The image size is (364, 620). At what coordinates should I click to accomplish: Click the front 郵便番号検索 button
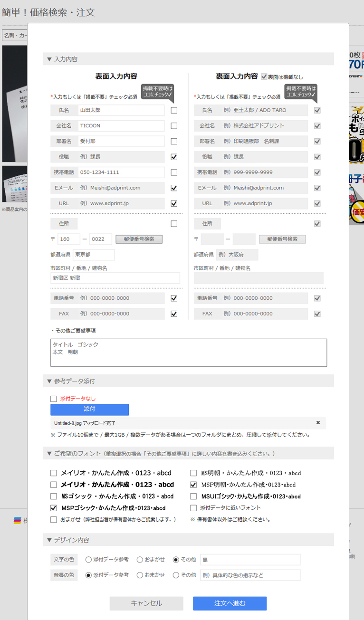coord(139,239)
